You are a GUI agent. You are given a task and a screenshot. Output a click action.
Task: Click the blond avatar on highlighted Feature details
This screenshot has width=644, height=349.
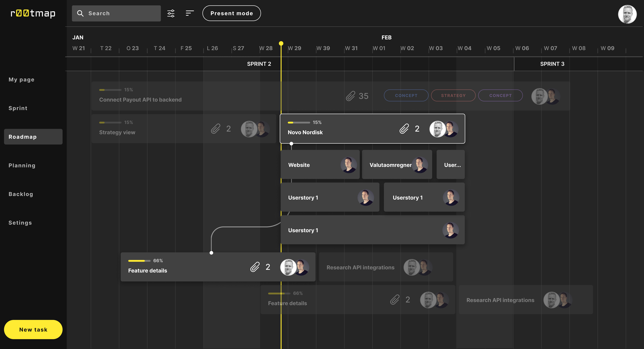click(x=288, y=267)
